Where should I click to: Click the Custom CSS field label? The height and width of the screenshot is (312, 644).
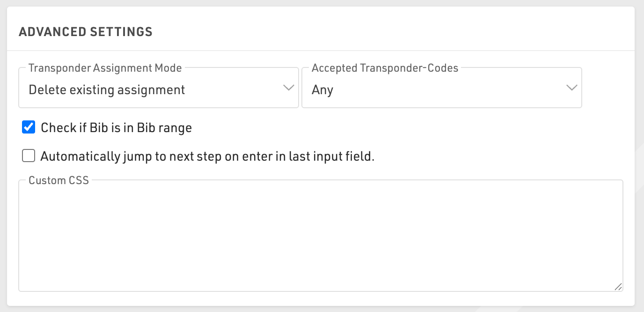[59, 180]
